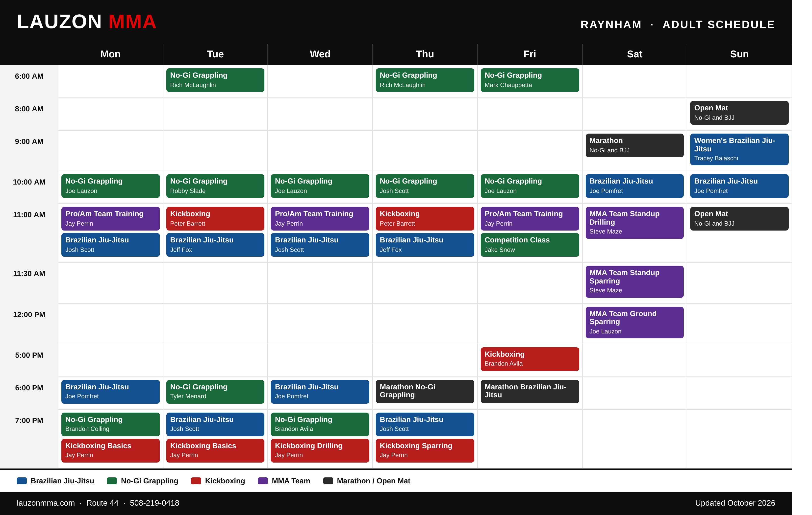
Task: Open Sunday 8:00 AM Open Mat class
Action: click(739, 113)
